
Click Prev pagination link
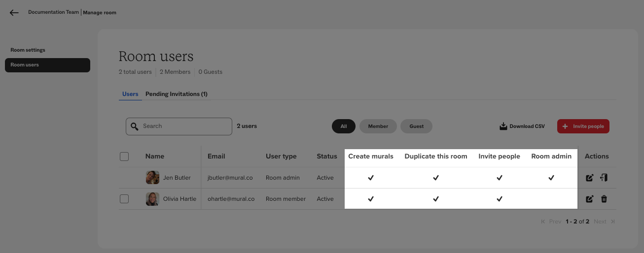coord(555,221)
